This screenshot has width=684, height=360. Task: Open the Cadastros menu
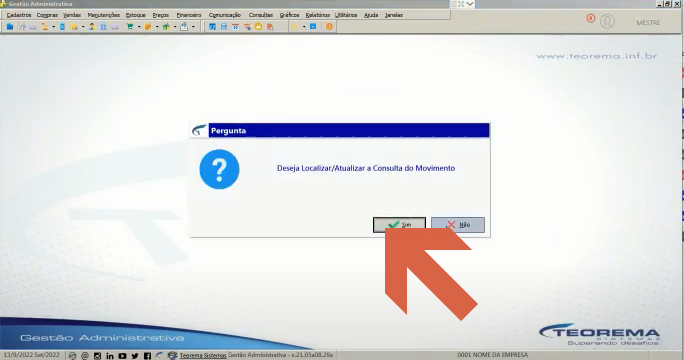[19, 15]
